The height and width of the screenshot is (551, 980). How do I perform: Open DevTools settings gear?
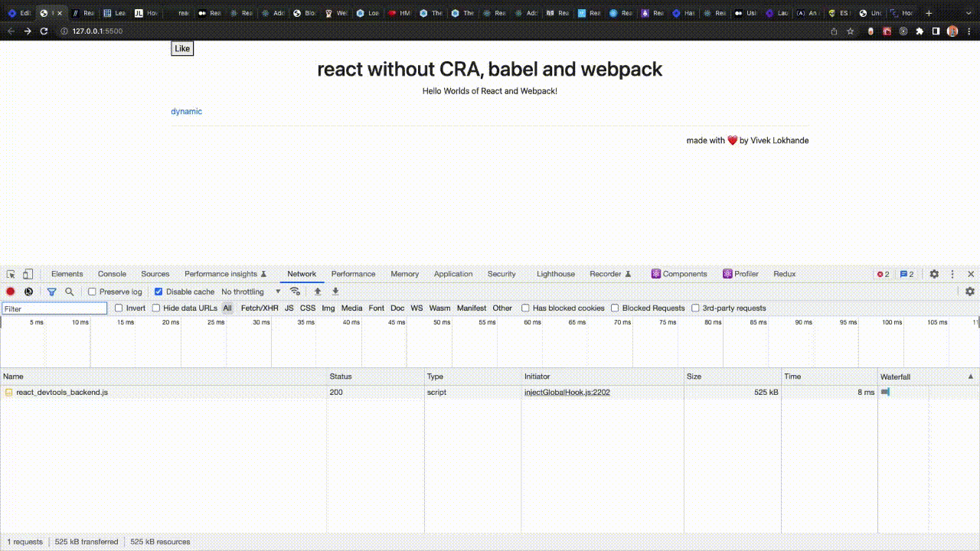(934, 273)
